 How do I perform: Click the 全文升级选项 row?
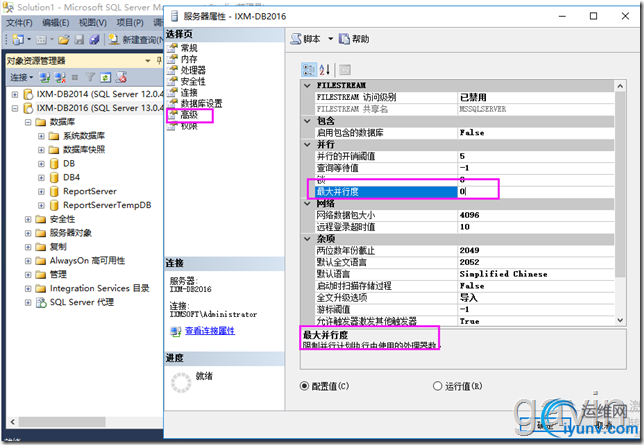464,297
